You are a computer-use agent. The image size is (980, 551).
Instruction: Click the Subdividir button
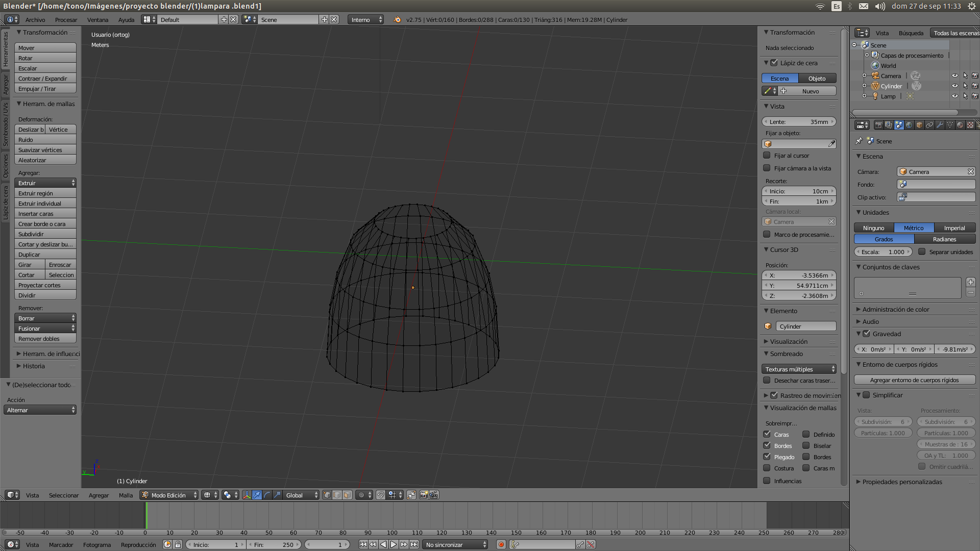[45, 234]
